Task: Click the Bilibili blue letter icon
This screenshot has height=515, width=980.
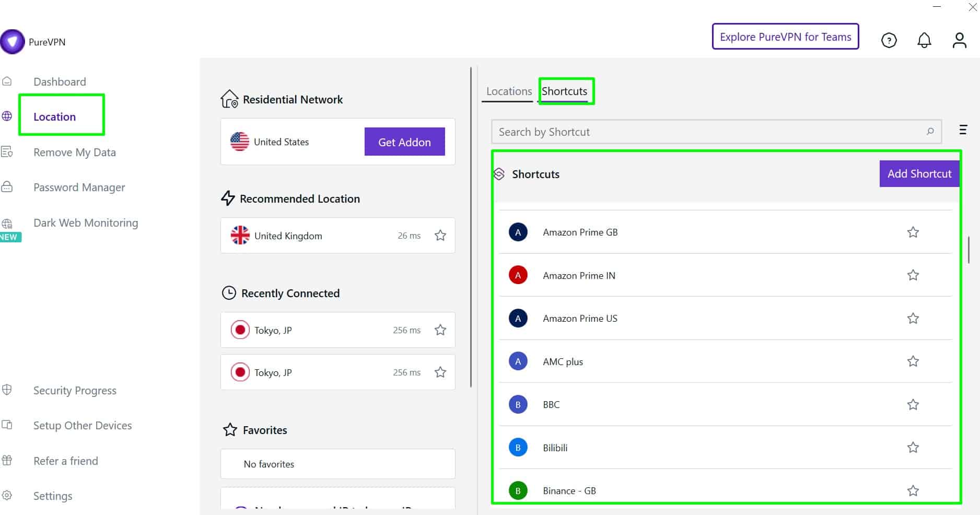Action: [x=518, y=448]
